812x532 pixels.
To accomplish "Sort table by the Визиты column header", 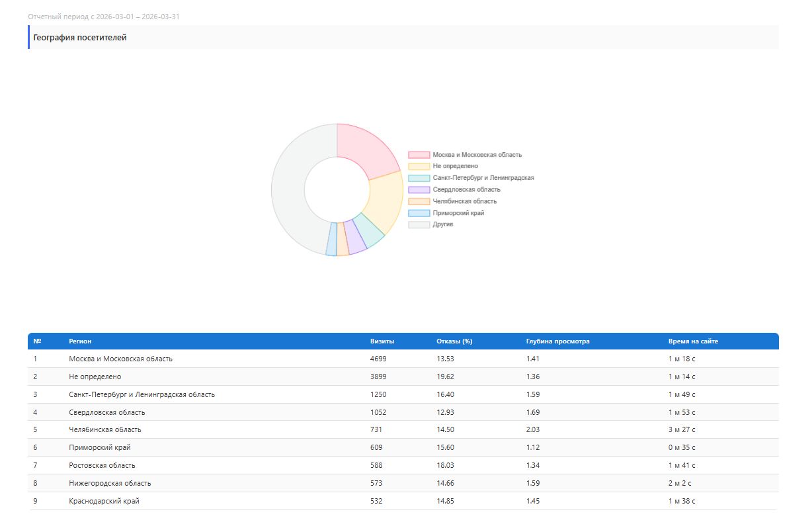I will click(382, 341).
